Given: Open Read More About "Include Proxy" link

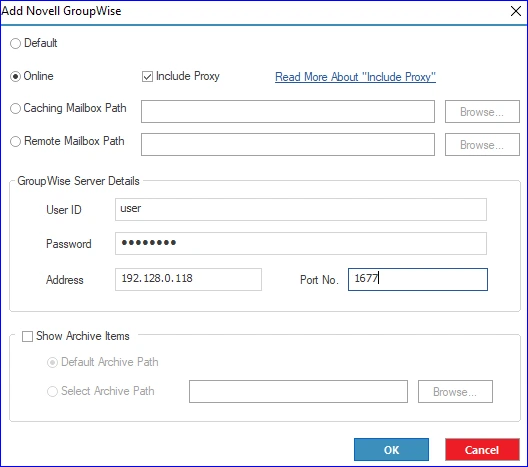Looking at the screenshot, I should click(x=355, y=77).
